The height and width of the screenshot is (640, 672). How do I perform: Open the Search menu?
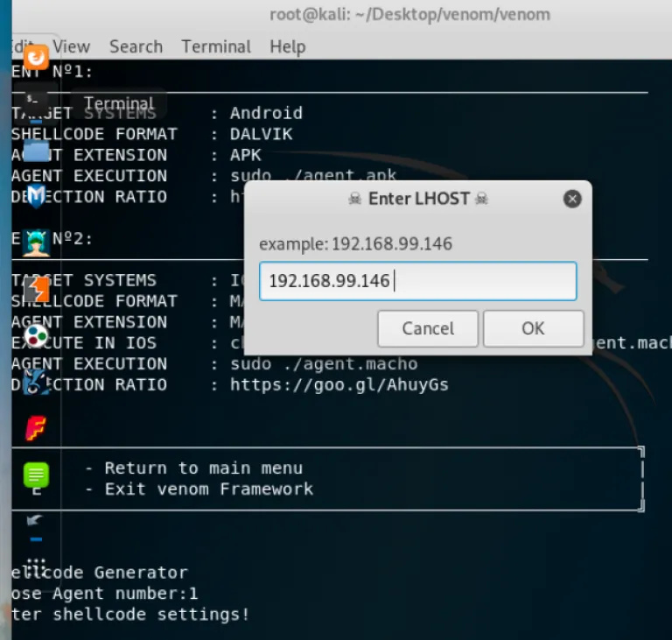pos(136,46)
